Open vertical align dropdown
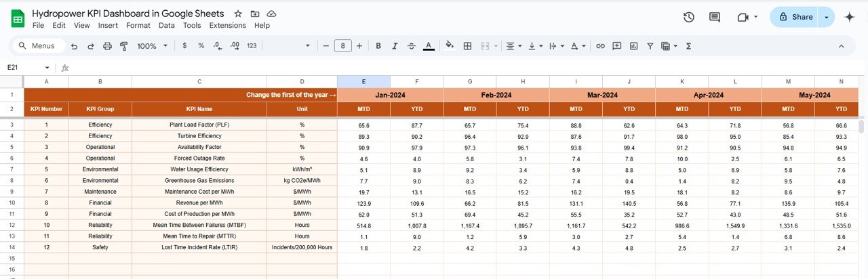Image resolution: width=868 pixels, height=279 pixels. (535, 46)
